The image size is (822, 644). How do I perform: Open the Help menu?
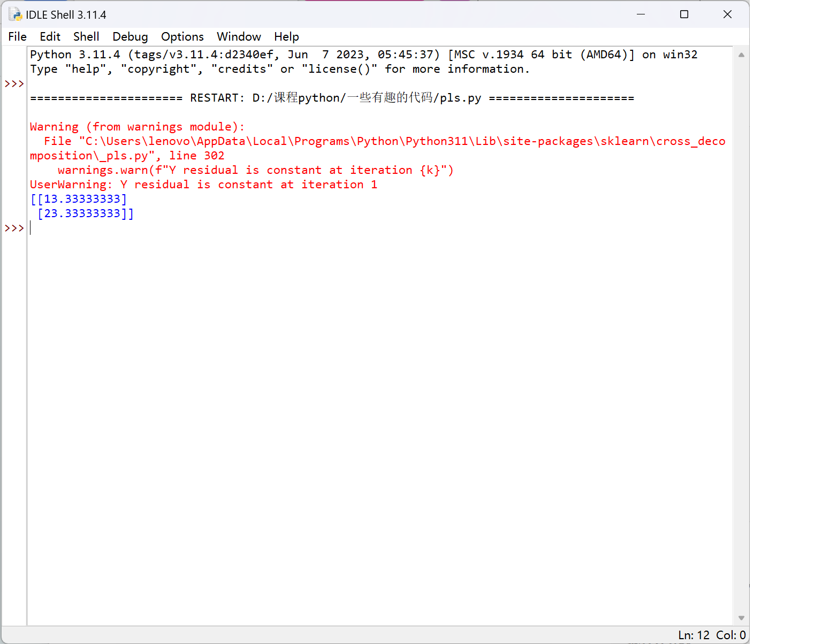(x=286, y=36)
